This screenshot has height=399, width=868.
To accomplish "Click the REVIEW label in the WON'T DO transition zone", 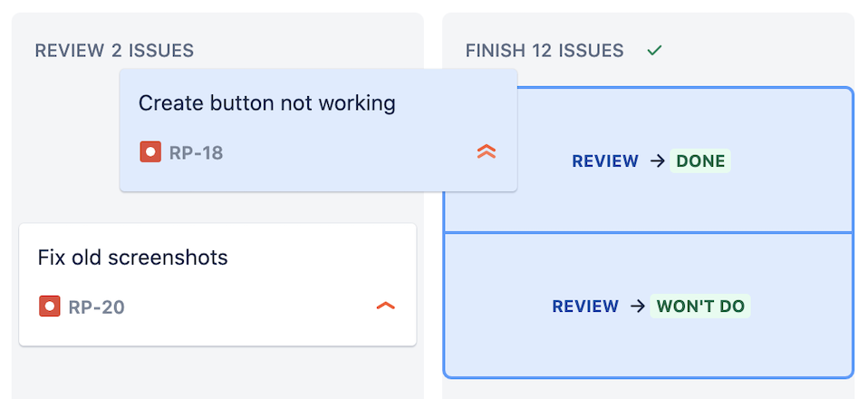I will pyautogui.click(x=585, y=306).
